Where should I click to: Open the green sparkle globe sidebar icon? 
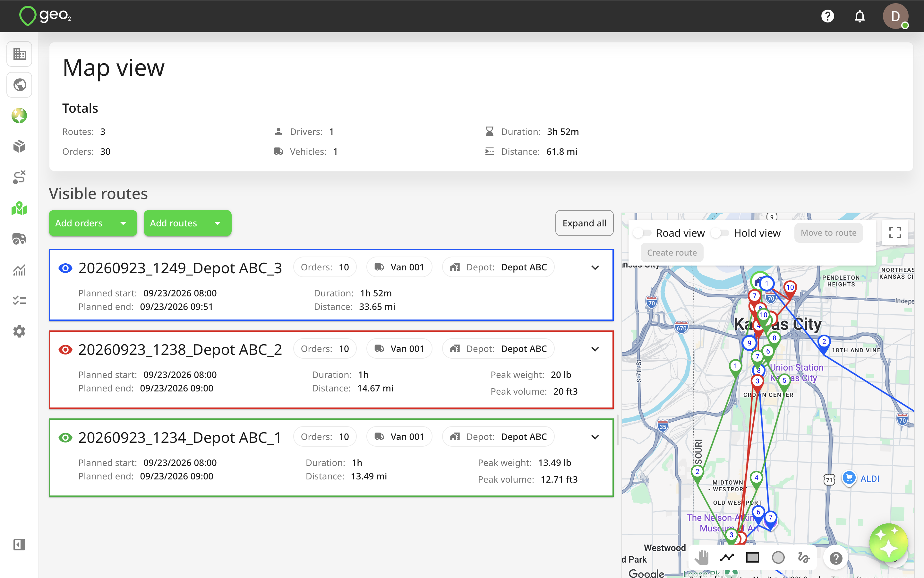pyautogui.click(x=20, y=116)
